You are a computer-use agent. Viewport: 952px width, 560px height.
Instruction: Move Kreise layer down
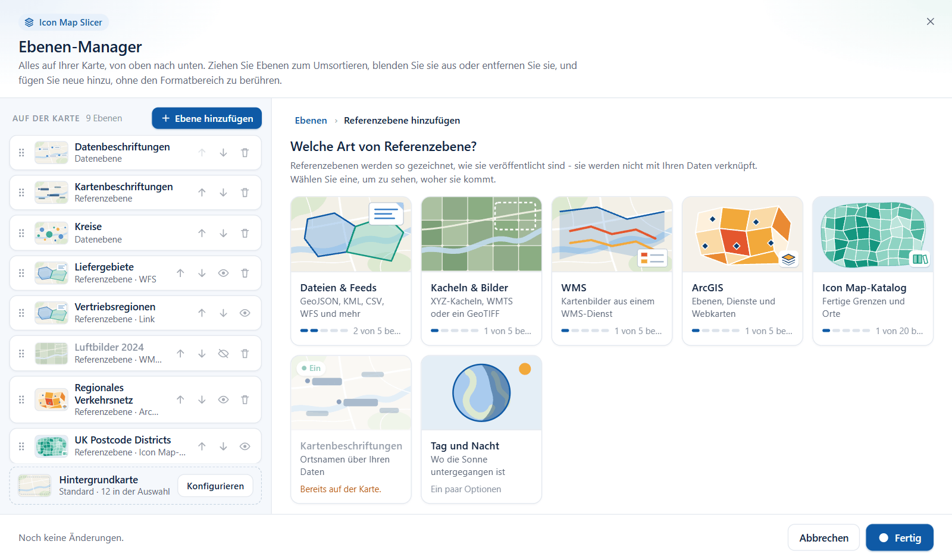tap(223, 233)
